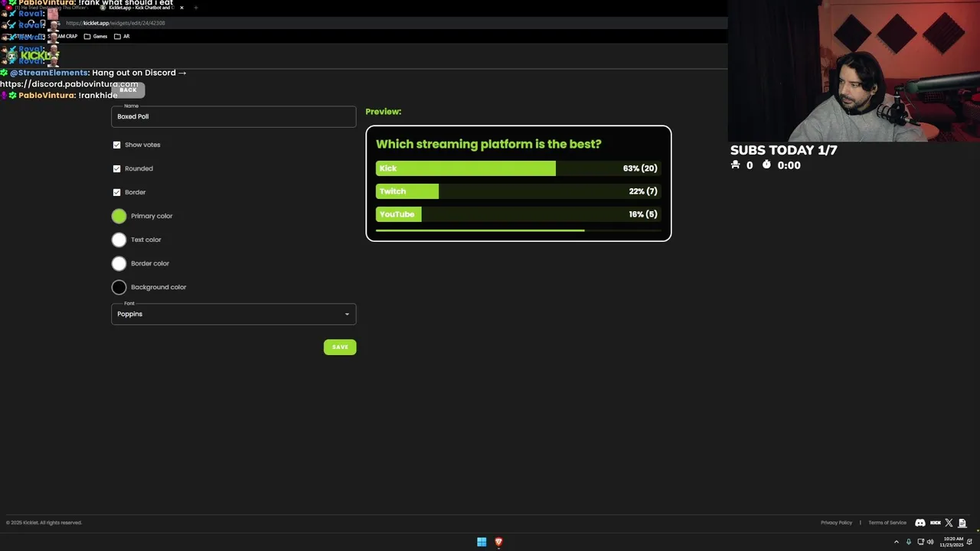Viewport: 980px width, 551px height.
Task: Switch to the YouTube browser tab
Action: (50, 8)
